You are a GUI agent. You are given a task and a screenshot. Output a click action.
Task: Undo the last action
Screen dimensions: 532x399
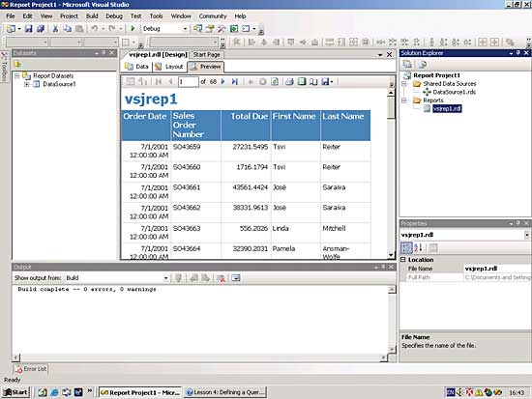click(x=95, y=29)
